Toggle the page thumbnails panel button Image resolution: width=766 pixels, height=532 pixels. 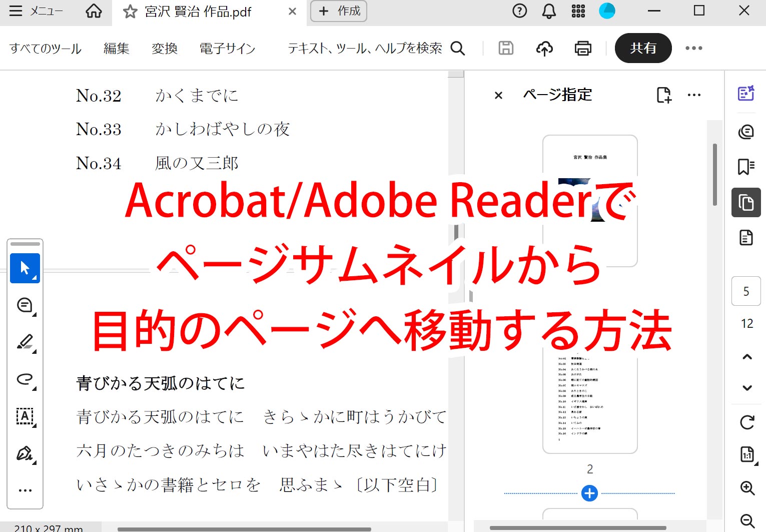tap(746, 203)
